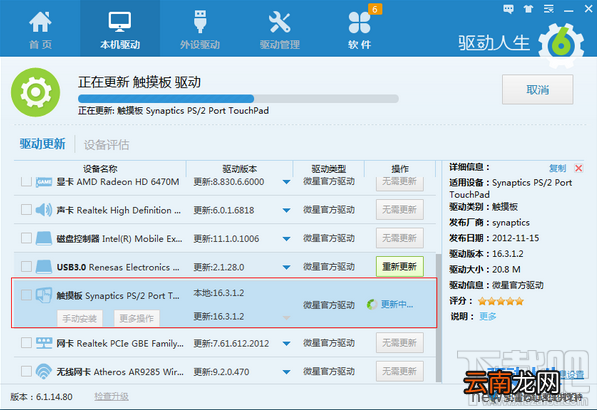Click the skin shirt icon in title bar
The height and width of the screenshot is (411, 597).
(x=528, y=9)
